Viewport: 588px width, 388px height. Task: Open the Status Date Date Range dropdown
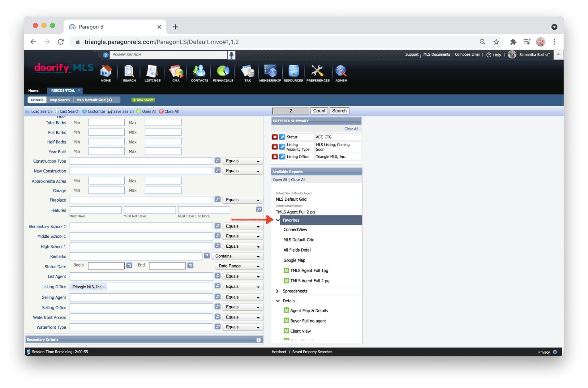pos(239,266)
